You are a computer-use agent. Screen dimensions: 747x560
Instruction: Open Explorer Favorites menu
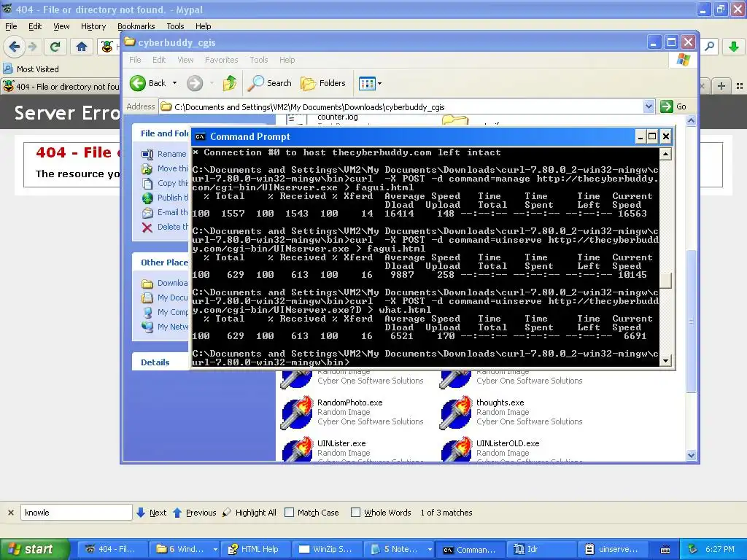(x=221, y=60)
